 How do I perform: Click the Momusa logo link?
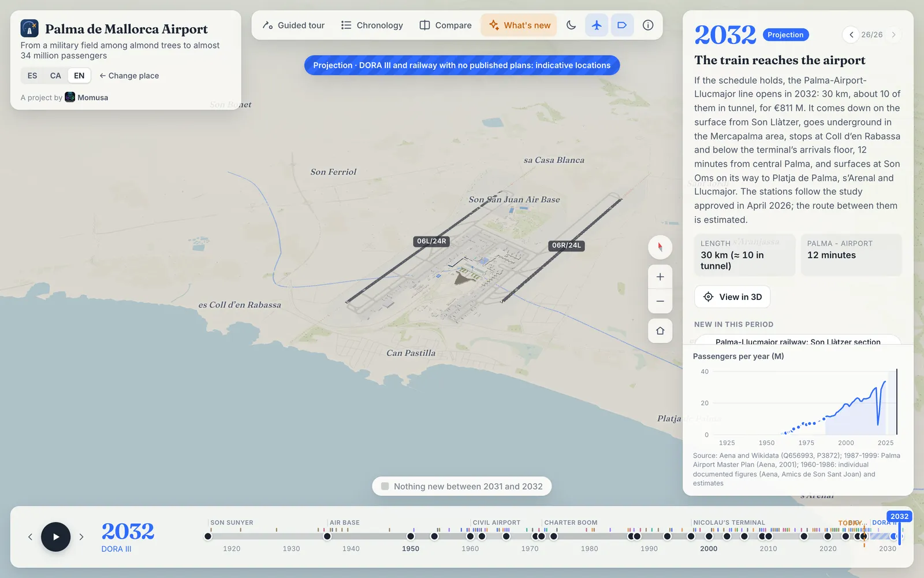[87, 97]
